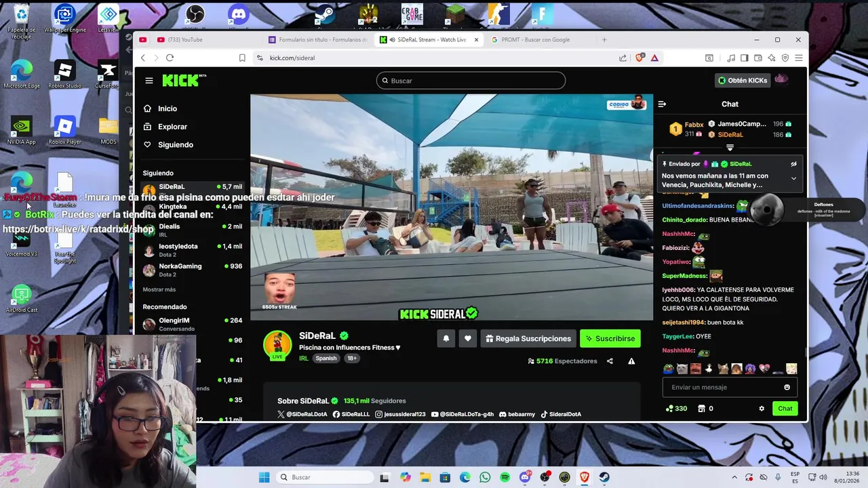
Task: Click the SiDeRaL channel avatar
Action: [x=277, y=344]
